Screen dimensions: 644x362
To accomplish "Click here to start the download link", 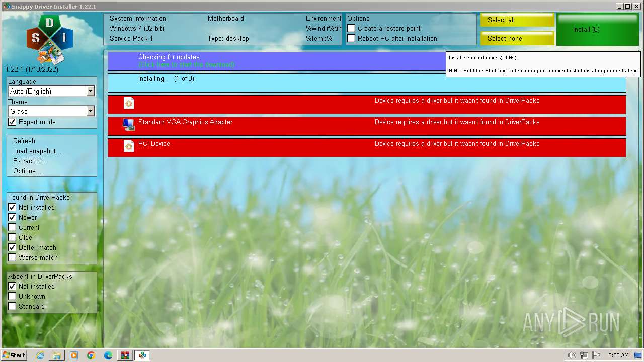I will click(x=187, y=65).
